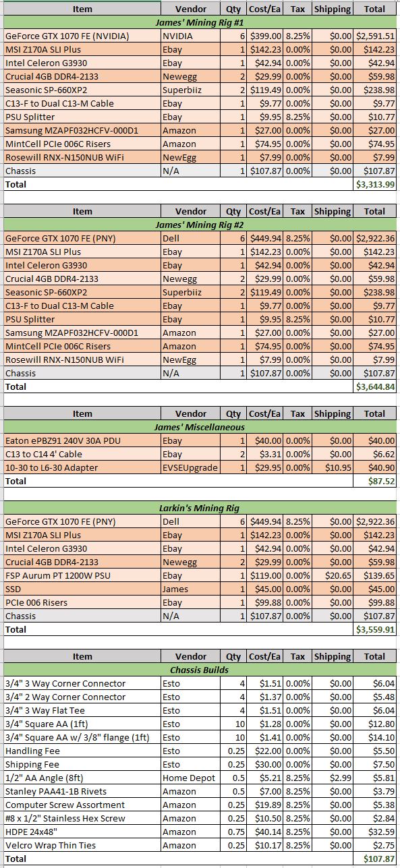
Task: Select the $10.95 shipping cell for 10-30 adapter
Action: 333,467
